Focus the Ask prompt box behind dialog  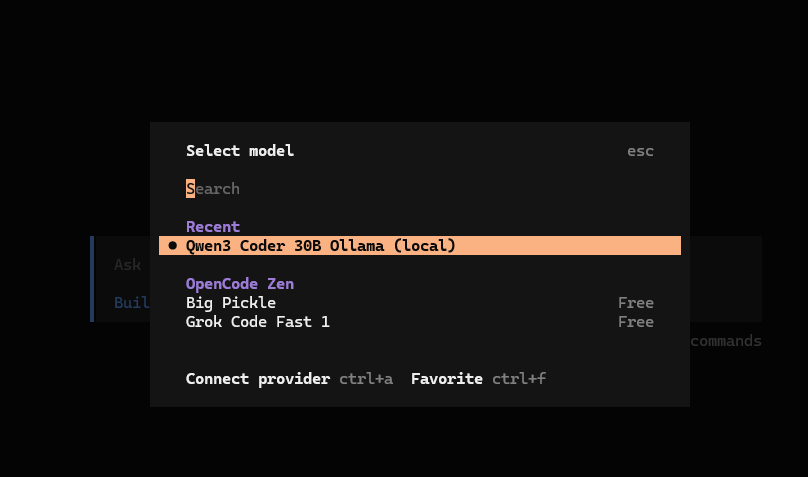point(128,265)
